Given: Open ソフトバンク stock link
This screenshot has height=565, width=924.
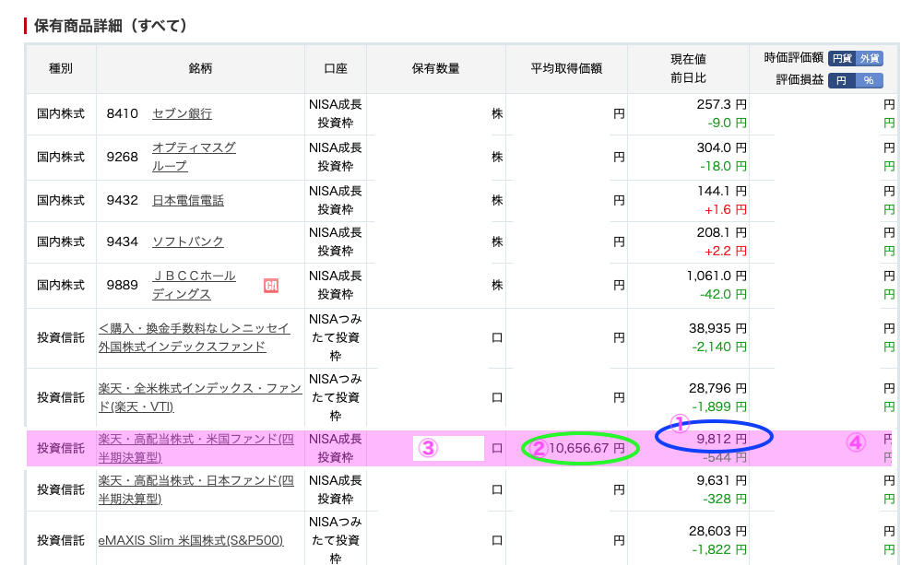Looking at the screenshot, I should tap(188, 241).
